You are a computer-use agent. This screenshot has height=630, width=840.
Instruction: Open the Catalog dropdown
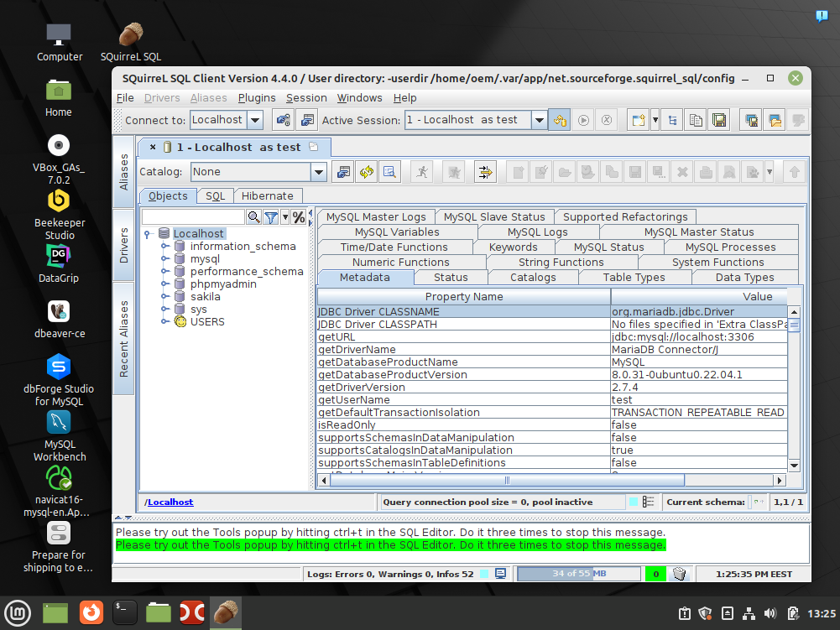point(319,172)
